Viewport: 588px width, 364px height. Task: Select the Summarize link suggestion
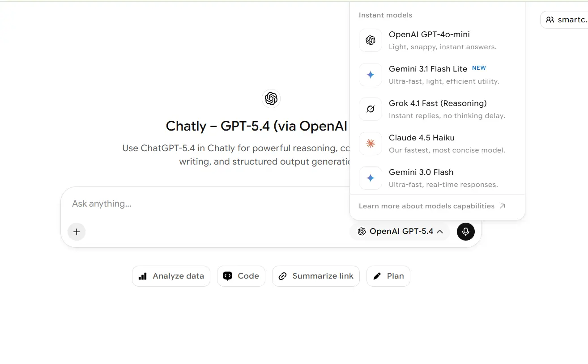pos(315,276)
